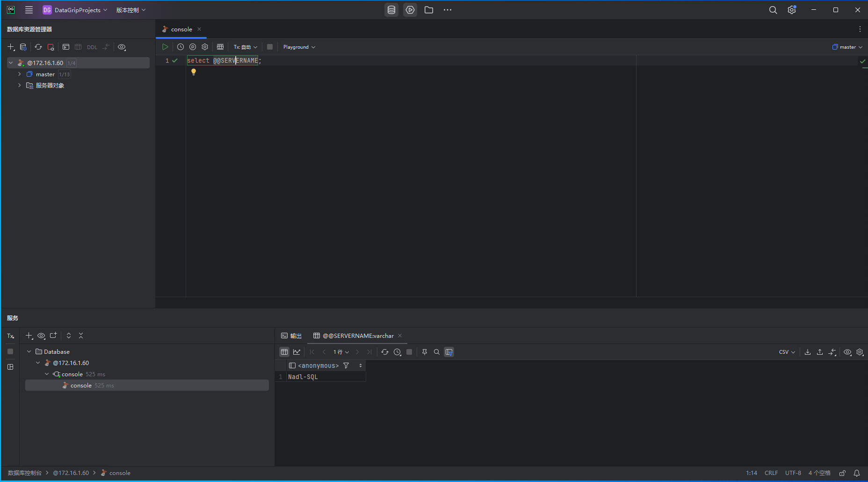Sort the <anonymous> column
This screenshot has width=868, height=482.
(x=361, y=365)
